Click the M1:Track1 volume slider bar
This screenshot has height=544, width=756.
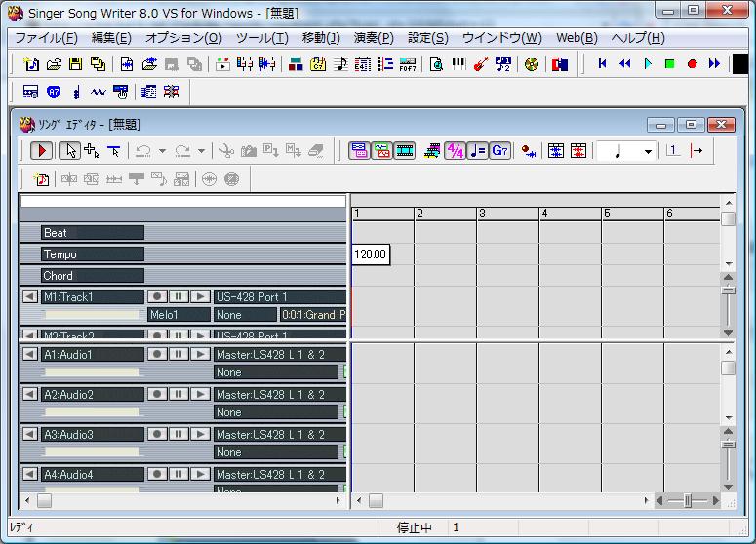(x=92, y=315)
